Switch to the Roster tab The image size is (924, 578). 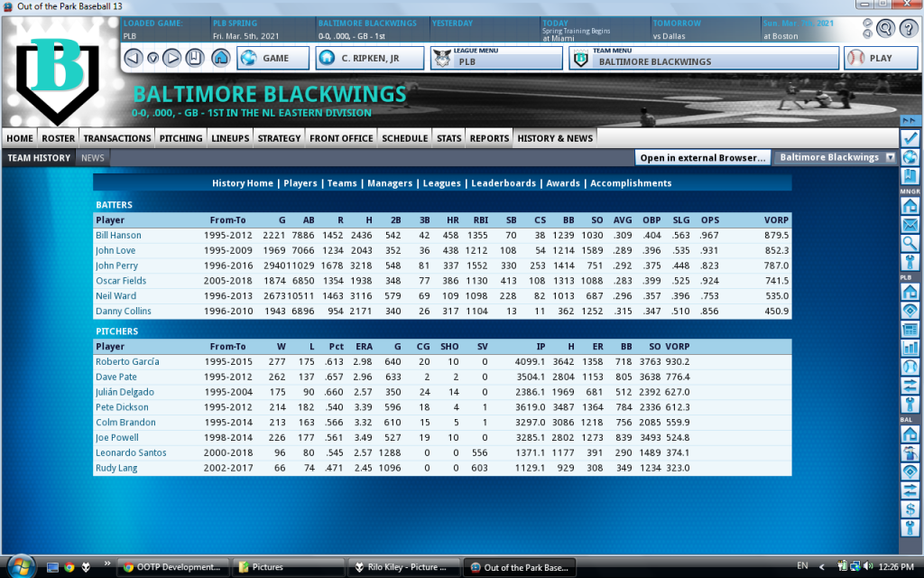click(59, 138)
